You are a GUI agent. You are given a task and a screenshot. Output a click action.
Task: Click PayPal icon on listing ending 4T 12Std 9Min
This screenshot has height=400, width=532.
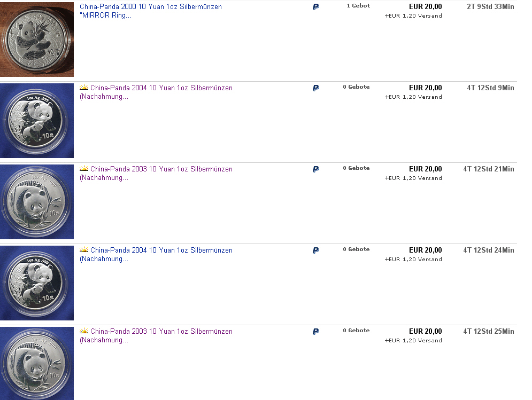(315, 88)
